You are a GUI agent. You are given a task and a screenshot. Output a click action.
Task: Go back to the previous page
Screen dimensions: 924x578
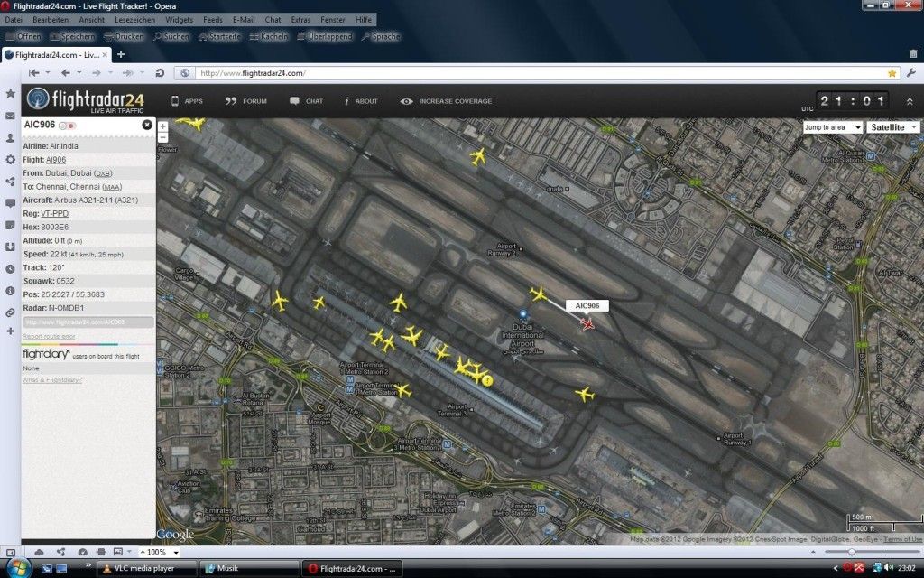pos(65,73)
